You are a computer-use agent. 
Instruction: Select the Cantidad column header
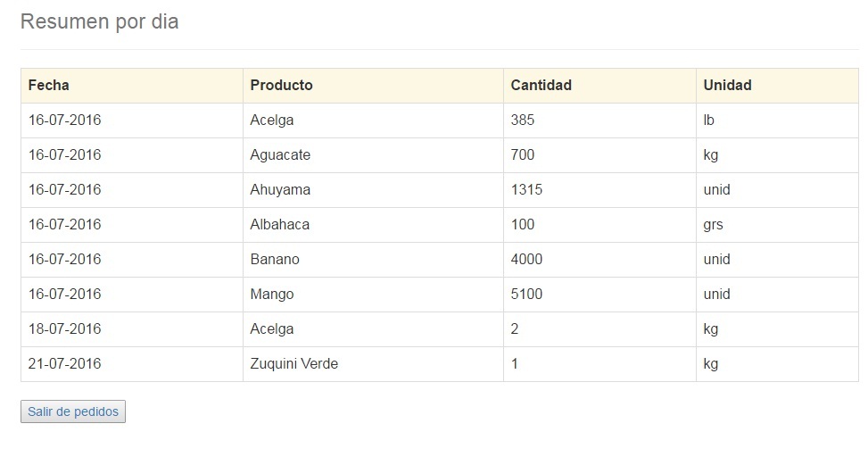(599, 86)
